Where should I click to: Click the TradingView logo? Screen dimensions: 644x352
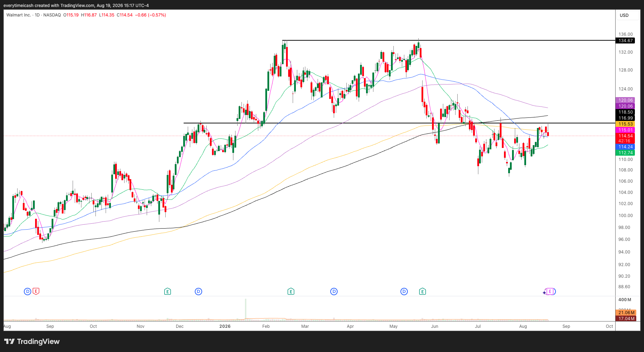coord(32,341)
